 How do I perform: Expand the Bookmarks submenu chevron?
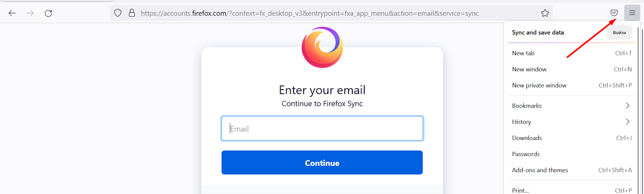pos(627,106)
